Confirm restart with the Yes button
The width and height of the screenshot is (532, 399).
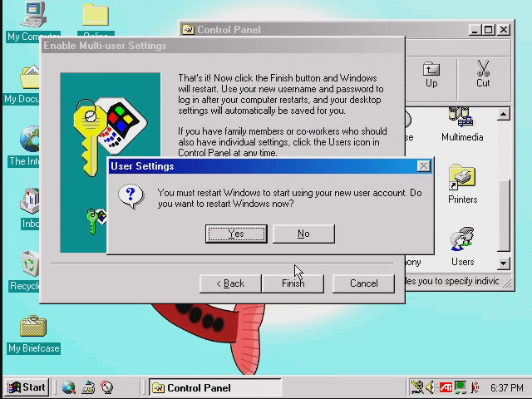236,234
